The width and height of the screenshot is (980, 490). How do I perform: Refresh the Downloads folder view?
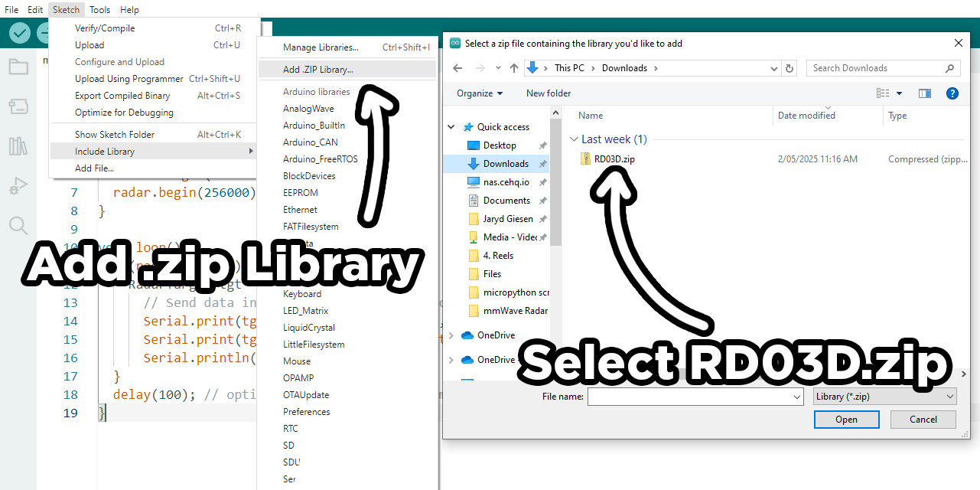click(x=790, y=68)
